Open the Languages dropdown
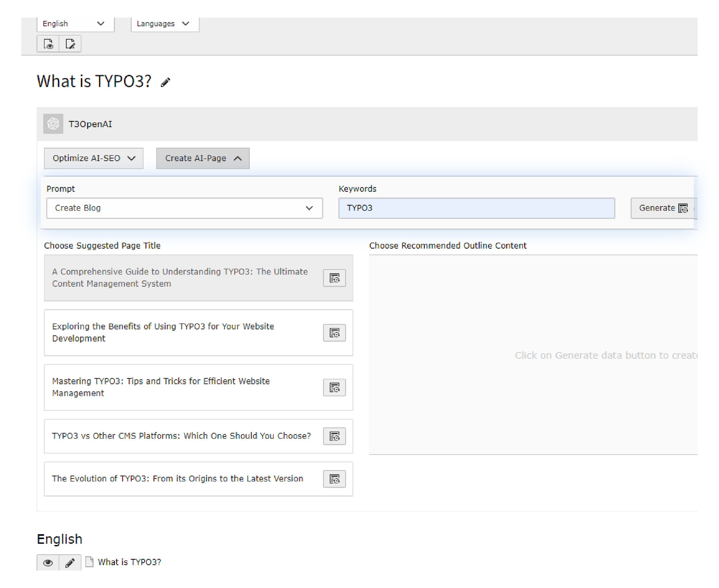The height and width of the screenshot is (588, 719). (x=165, y=24)
